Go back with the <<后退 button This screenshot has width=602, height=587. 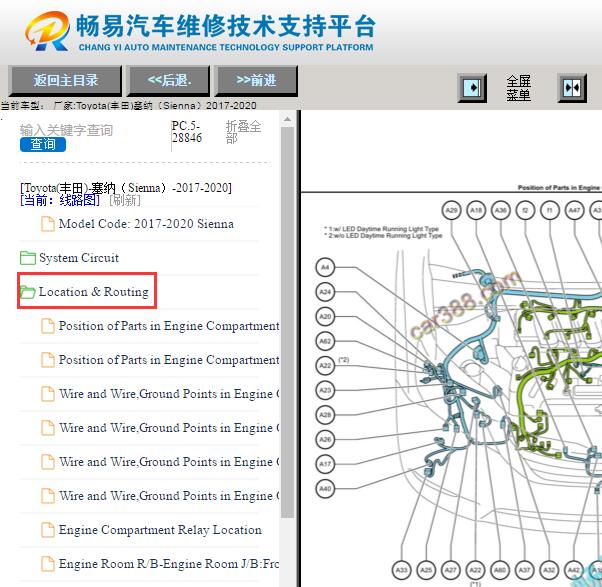(x=169, y=81)
